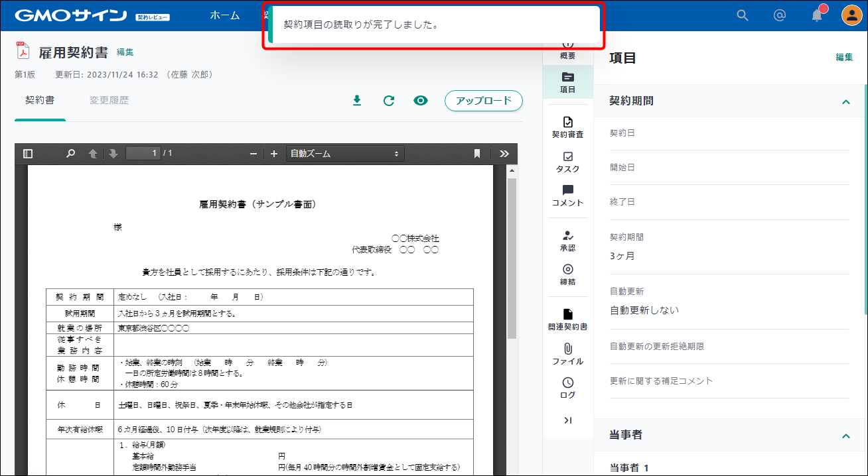Open the 関連契約書 sidebar icon

[567, 322]
